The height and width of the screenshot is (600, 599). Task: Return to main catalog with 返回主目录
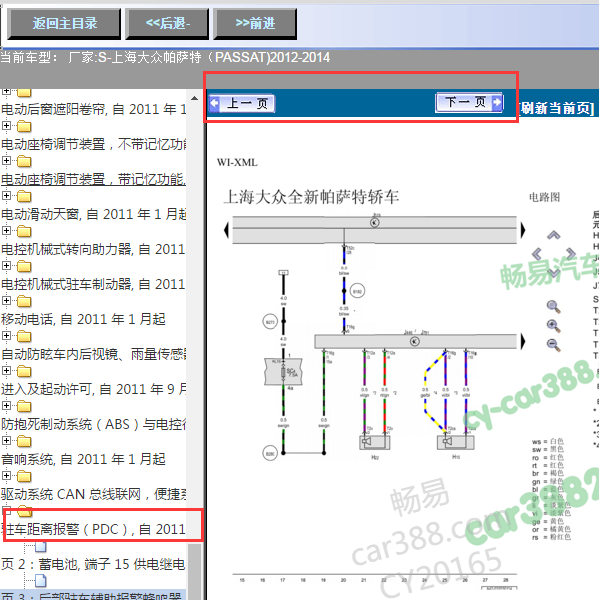pos(64,24)
